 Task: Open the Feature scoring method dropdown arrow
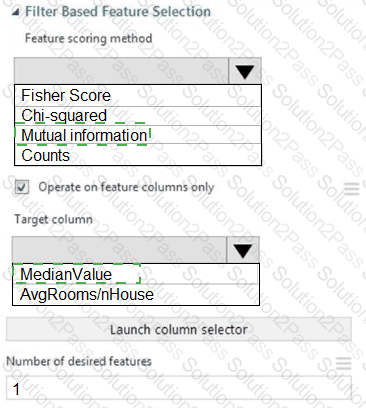[x=245, y=71]
